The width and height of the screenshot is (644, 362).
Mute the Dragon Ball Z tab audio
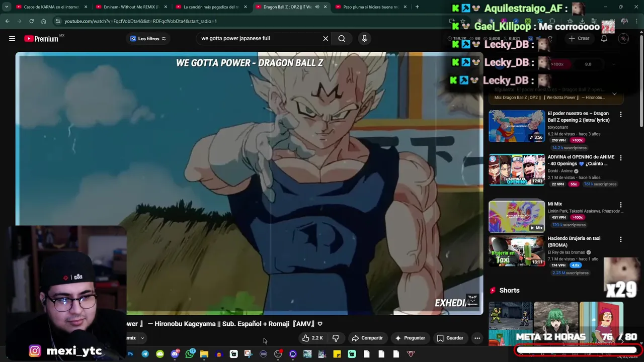pos(317,7)
